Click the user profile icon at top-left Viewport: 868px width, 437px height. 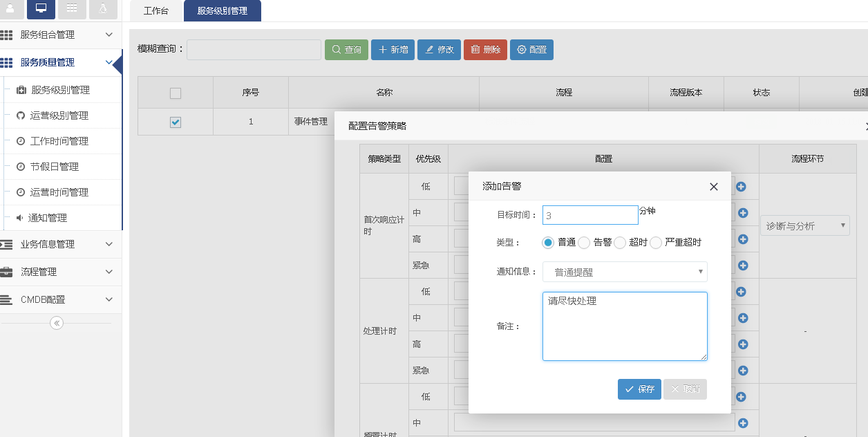[10, 8]
